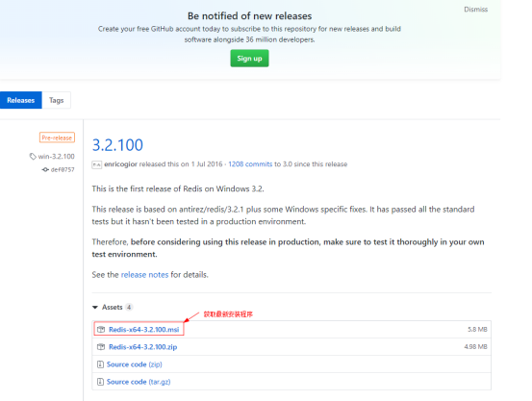Click the commit icon beside def8757
The image size is (532, 401).
(x=45, y=169)
